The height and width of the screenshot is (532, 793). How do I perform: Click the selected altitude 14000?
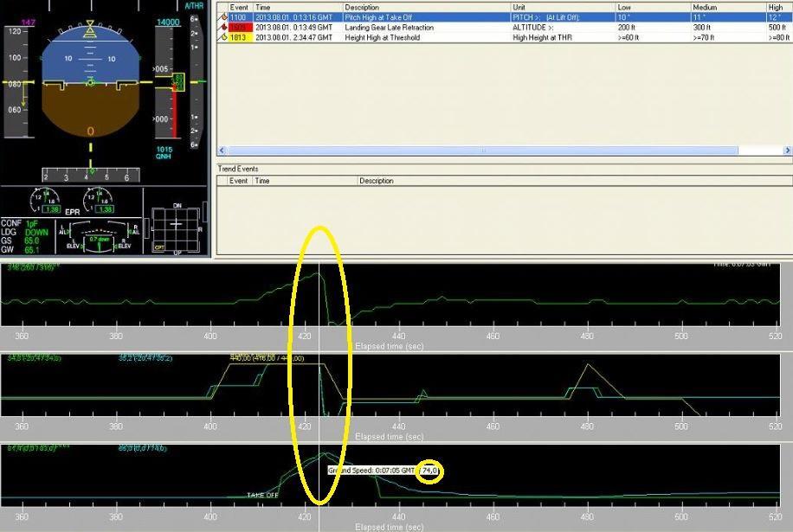[x=168, y=22]
